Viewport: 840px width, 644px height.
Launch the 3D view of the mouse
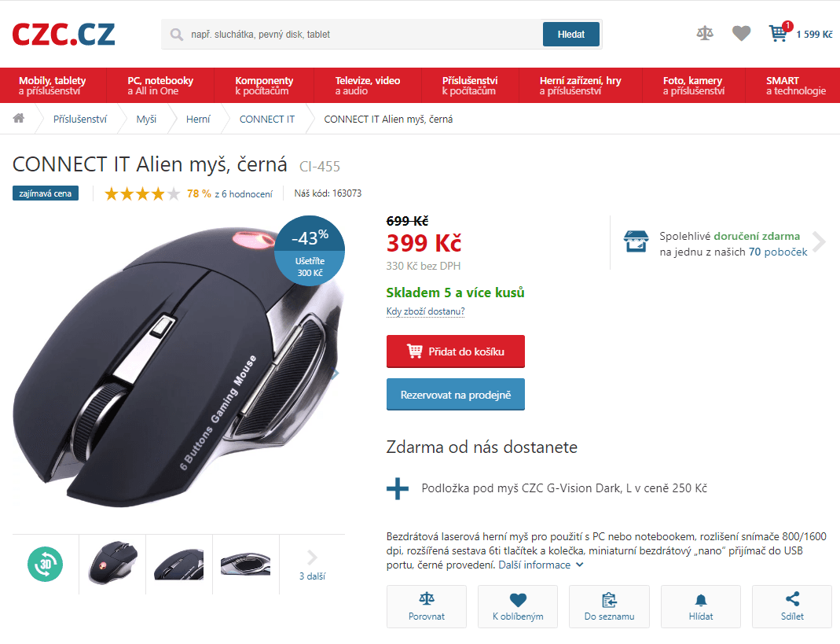click(45, 564)
